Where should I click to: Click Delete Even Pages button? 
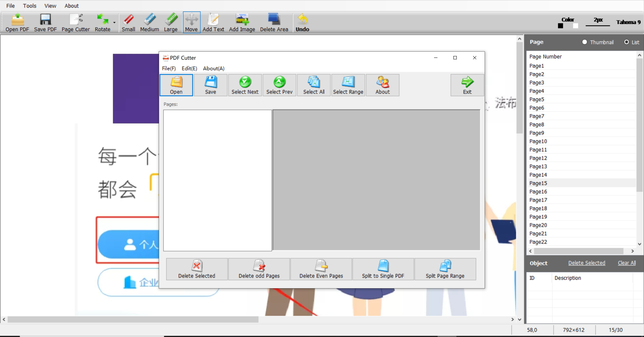pyautogui.click(x=321, y=269)
